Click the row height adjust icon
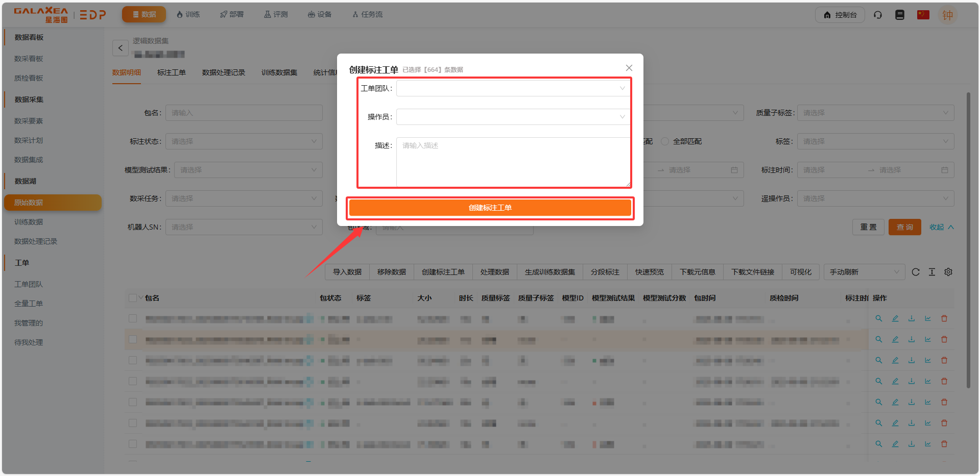This screenshot has height=476, width=980. click(932, 272)
